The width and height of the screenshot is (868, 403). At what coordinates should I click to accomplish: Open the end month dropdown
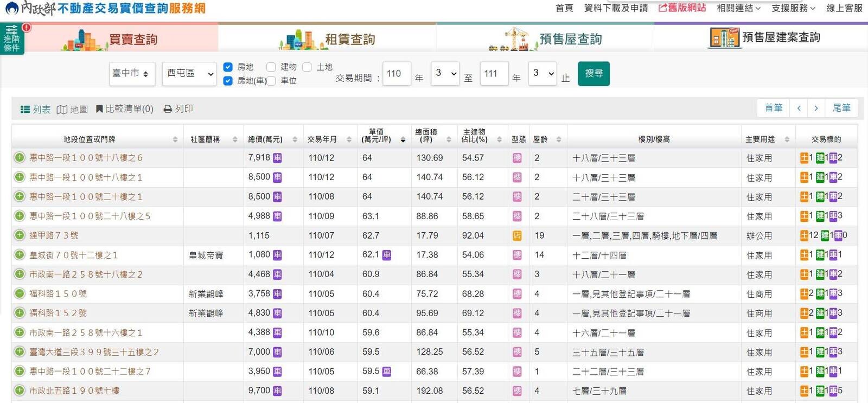[x=543, y=73]
